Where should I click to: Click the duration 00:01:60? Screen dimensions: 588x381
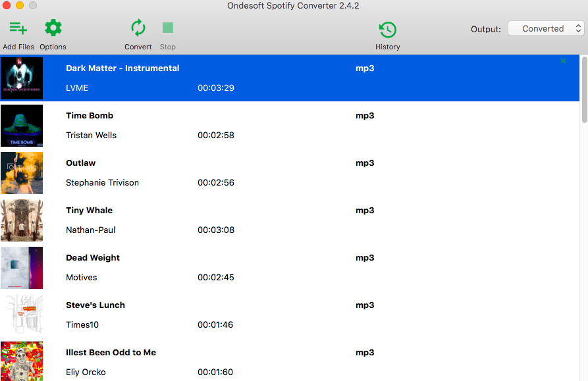(215, 372)
